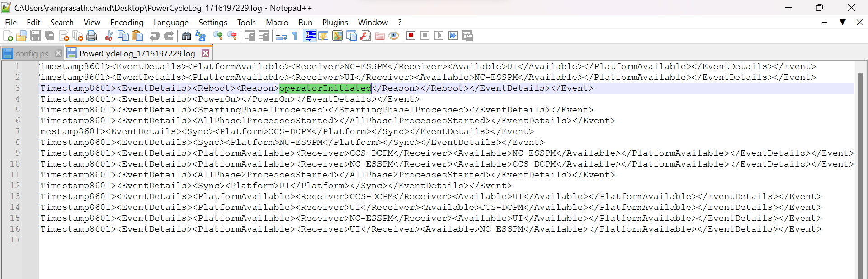Expand the Language menu
Image resolution: width=868 pixels, height=279 pixels.
pos(171,23)
